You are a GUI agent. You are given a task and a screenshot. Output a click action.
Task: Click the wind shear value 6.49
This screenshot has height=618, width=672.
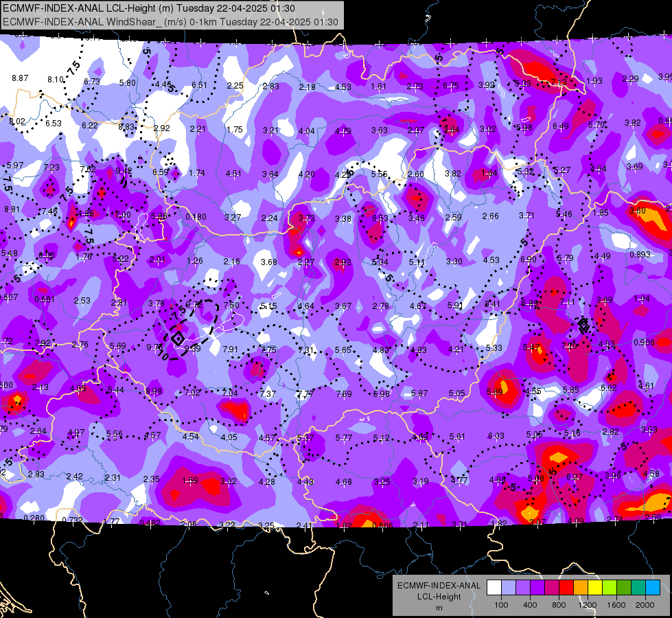(561, 126)
